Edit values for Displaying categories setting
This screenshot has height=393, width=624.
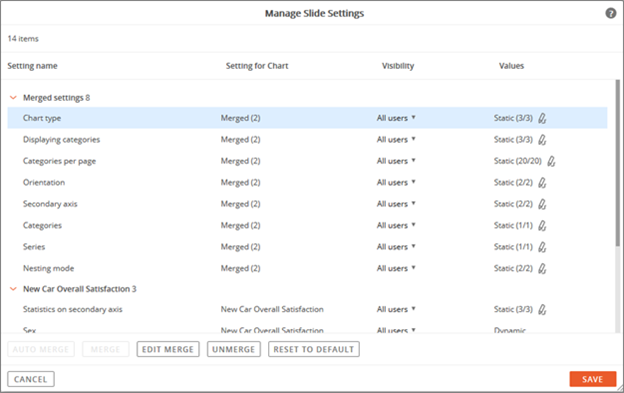tap(542, 140)
